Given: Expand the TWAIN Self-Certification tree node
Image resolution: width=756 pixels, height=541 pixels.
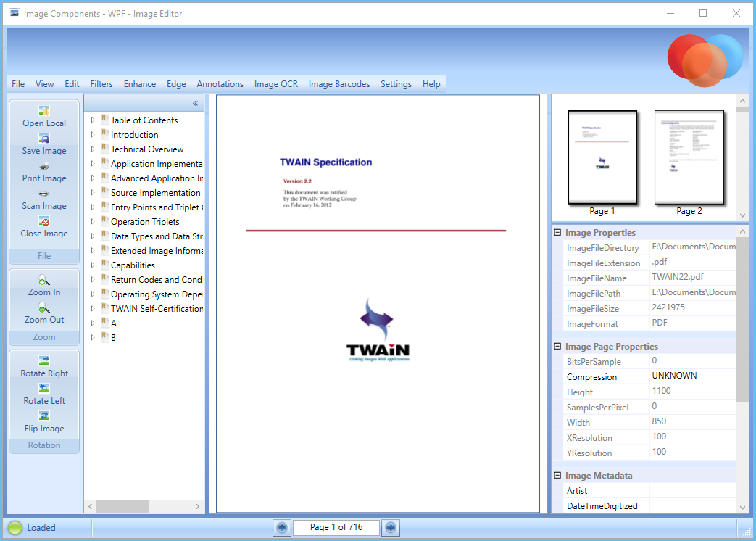Looking at the screenshot, I should point(93,309).
